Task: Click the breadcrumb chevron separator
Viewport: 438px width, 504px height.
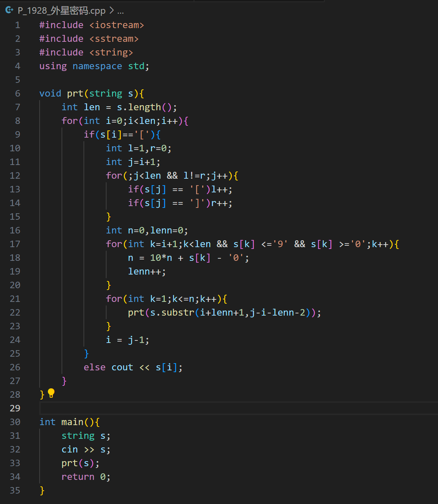Action: [112, 11]
